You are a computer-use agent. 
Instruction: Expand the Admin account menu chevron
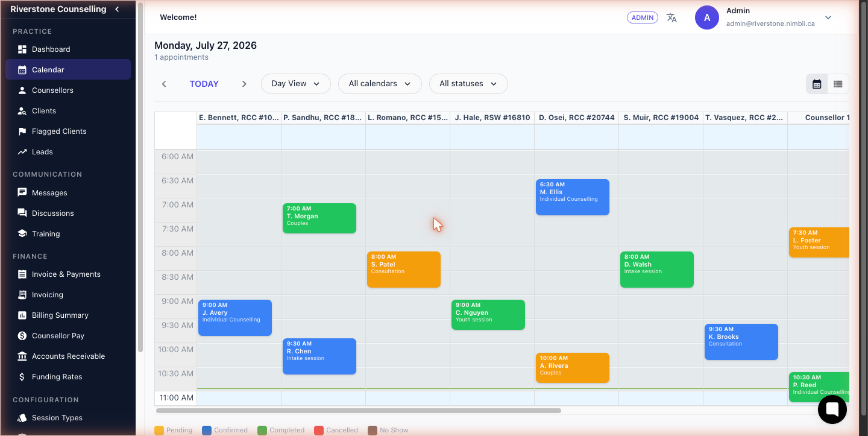pyautogui.click(x=828, y=17)
